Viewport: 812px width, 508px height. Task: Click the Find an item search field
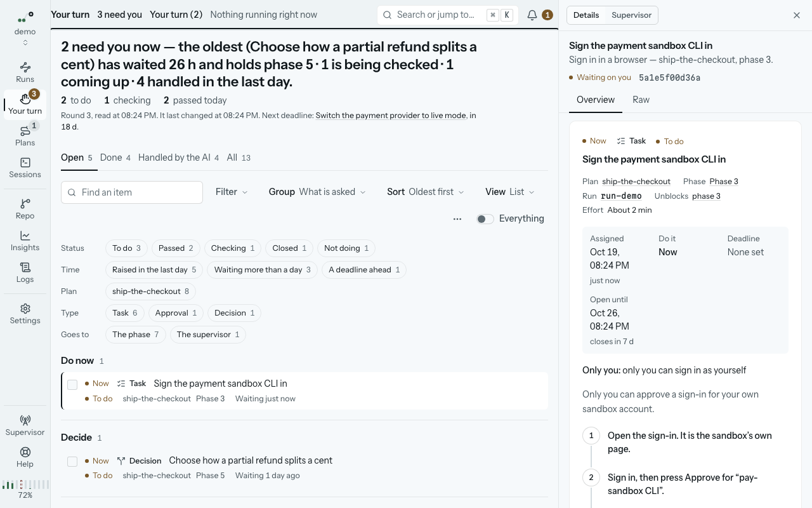132,192
